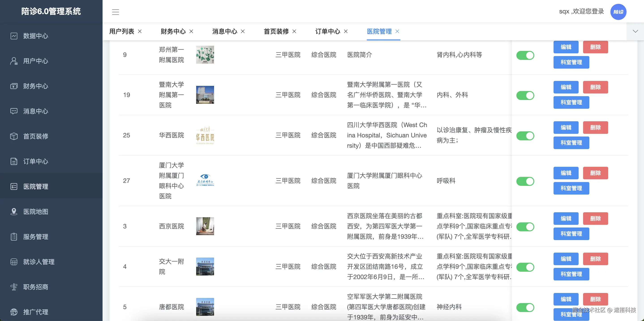Click the hamburger sidebar collapse icon

click(x=116, y=12)
